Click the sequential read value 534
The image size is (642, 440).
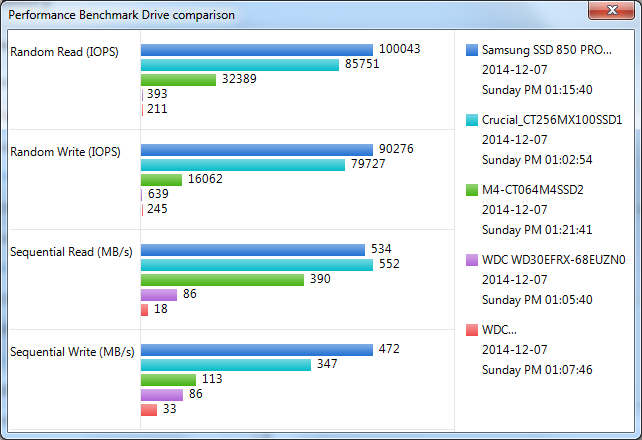tap(381, 249)
